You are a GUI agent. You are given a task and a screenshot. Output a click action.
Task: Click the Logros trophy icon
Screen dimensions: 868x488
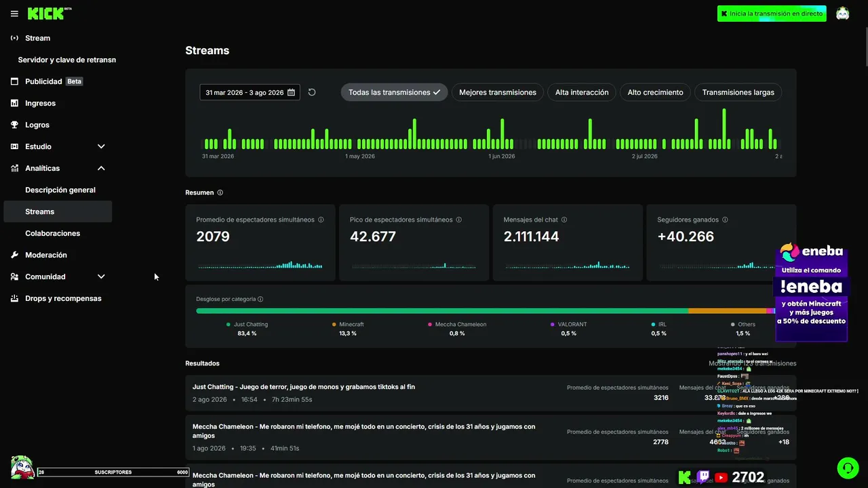coord(14,125)
